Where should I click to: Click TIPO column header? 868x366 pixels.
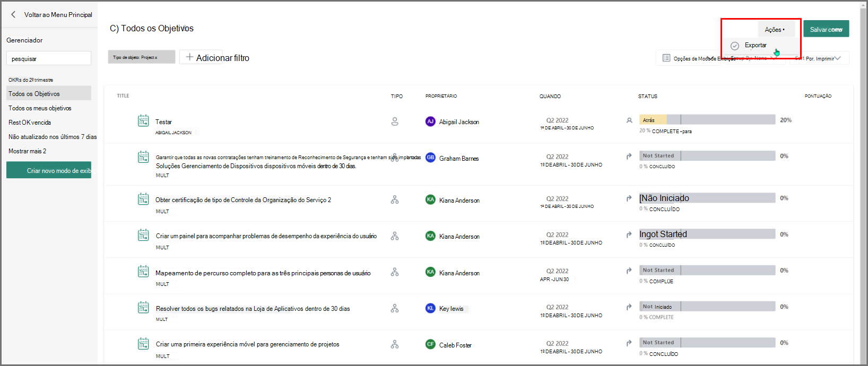pos(397,97)
